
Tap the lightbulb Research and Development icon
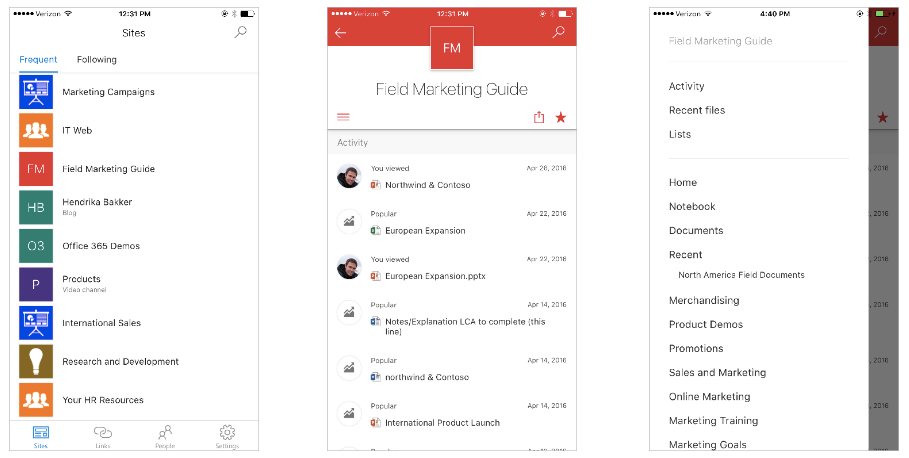[36, 361]
